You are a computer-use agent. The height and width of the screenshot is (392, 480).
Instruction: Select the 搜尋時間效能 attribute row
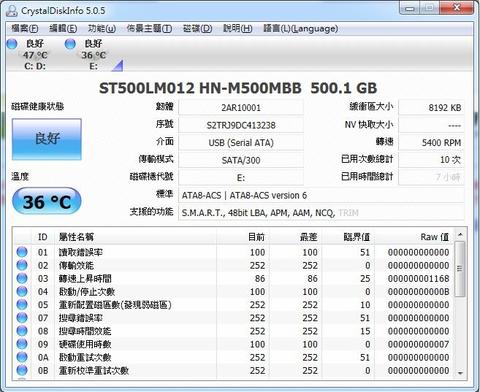tap(233, 331)
